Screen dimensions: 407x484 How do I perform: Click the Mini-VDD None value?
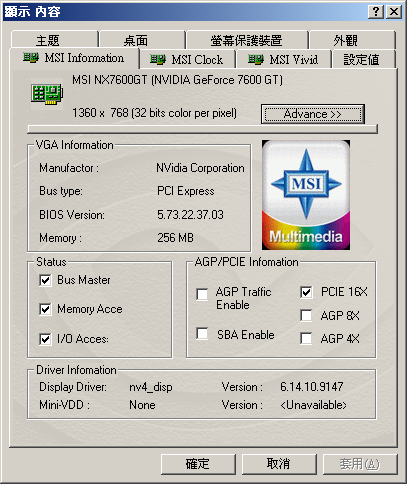click(142, 405)
